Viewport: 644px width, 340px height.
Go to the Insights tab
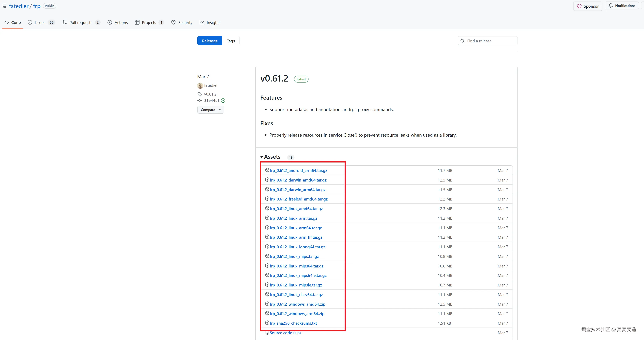point(213,22)
